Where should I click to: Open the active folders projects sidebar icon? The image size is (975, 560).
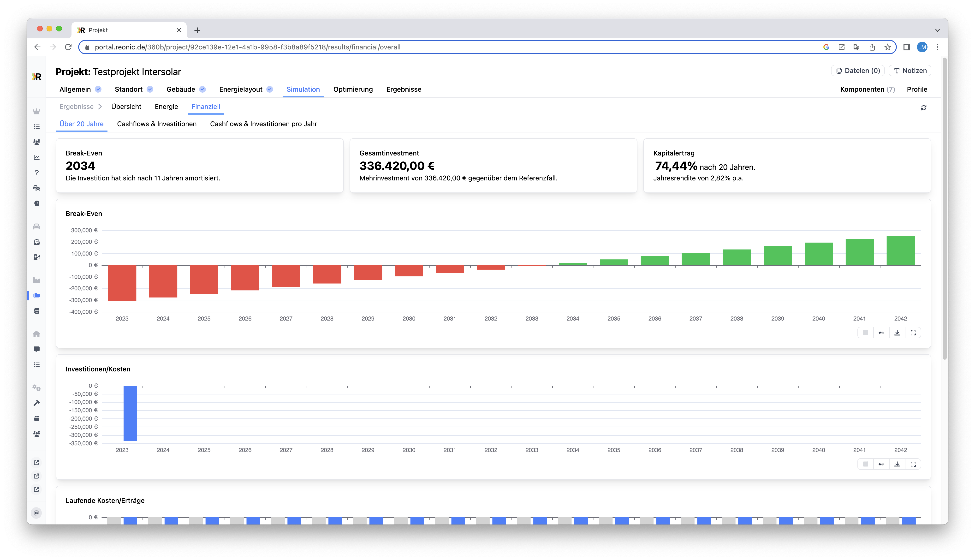coord(36,296)
